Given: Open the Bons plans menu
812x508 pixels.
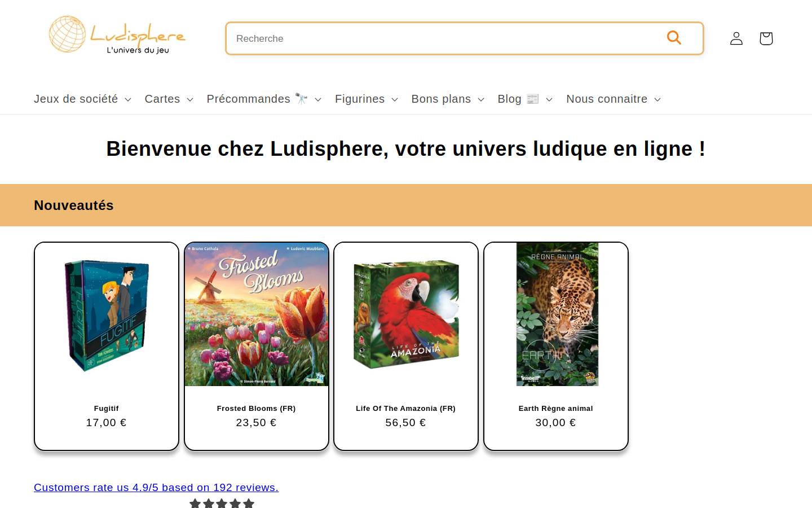Looking at the screenshot, I should click(x=448, y=99).
